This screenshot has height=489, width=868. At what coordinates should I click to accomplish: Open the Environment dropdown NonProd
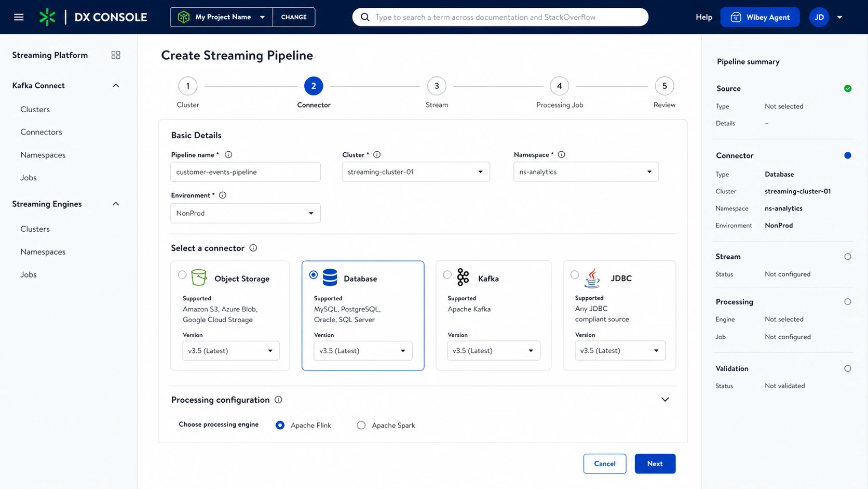[x=246, y=213]
